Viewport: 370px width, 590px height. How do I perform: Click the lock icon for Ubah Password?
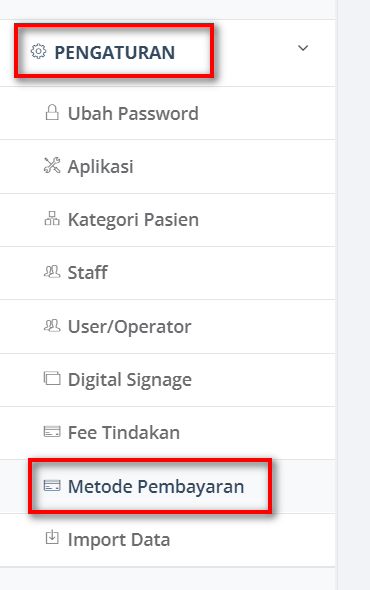click(52, 113)
